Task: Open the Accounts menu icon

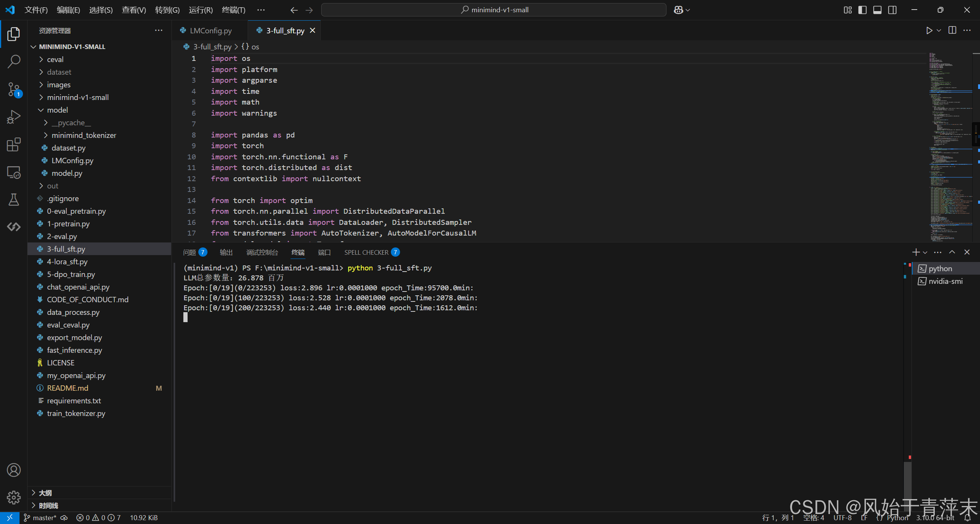Action: coord(14,470)
